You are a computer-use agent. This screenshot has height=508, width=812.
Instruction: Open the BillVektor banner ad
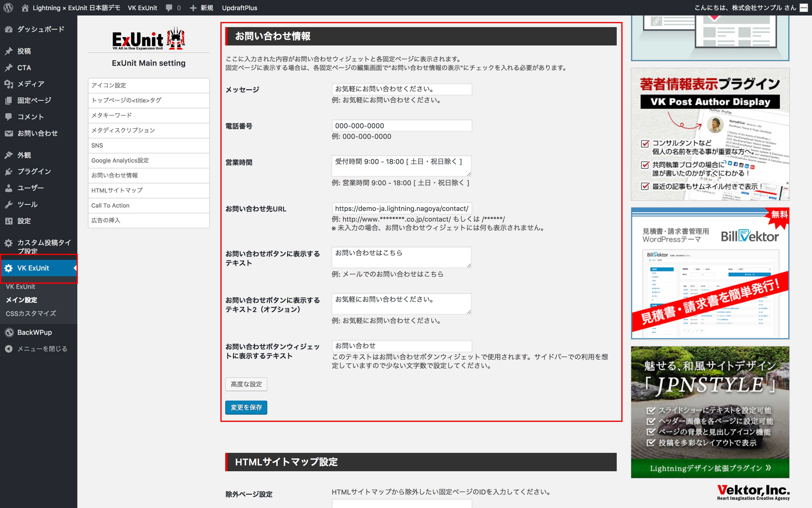(x=710, y=273)
